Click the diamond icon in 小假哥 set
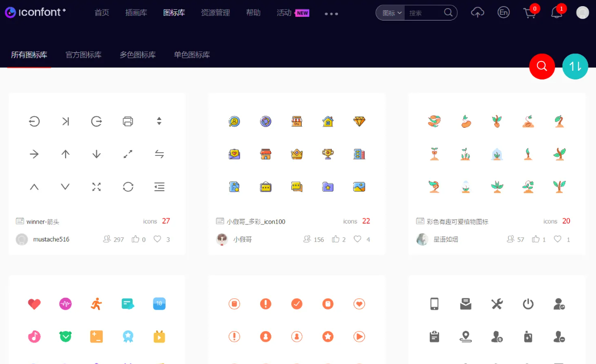The width and height of the screenshot is (596, 364). click(x=359, y=122)
